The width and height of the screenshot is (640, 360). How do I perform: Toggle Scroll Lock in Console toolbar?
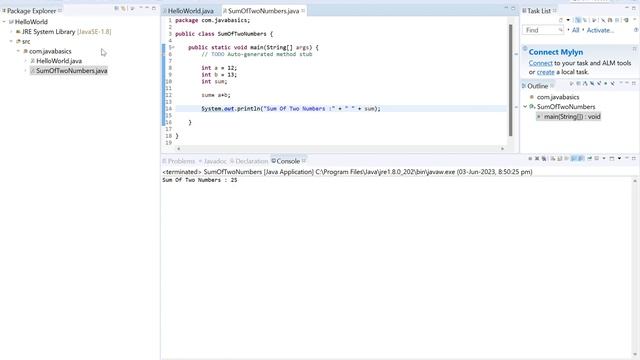[x=560, y=158]
